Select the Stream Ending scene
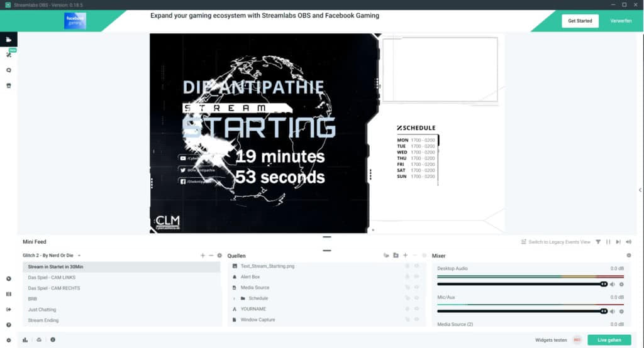Image resolution: width=644 pixels, height=348 pixels. point(43,320)
